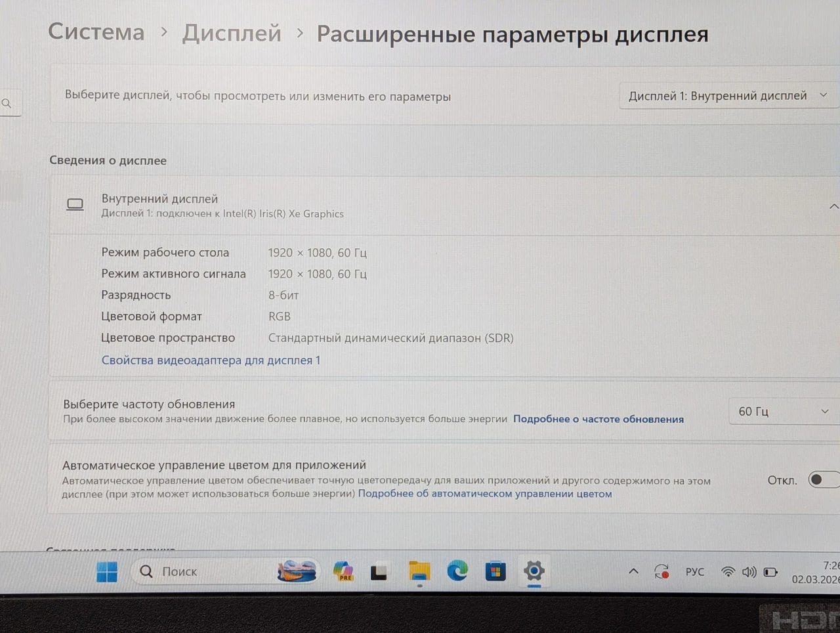The image size is (840, 633).
Task: Open the Copilot preview app in taskbar
Action: pyautogui.click(x=343, y=571)
